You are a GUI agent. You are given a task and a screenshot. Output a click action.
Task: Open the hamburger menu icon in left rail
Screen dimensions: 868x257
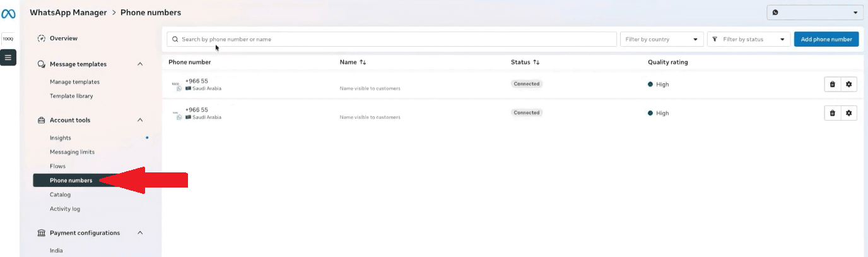pos(8,57)
